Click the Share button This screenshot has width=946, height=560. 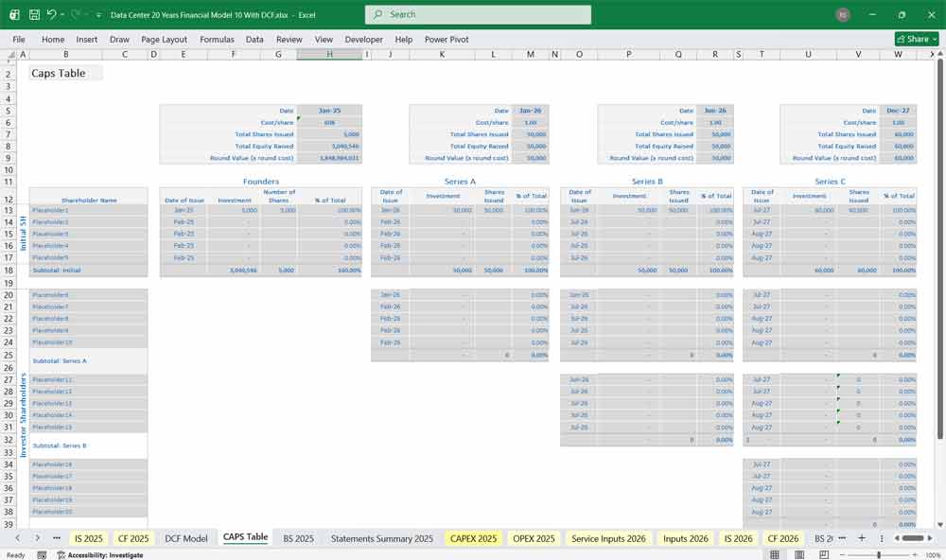point(911,40)
